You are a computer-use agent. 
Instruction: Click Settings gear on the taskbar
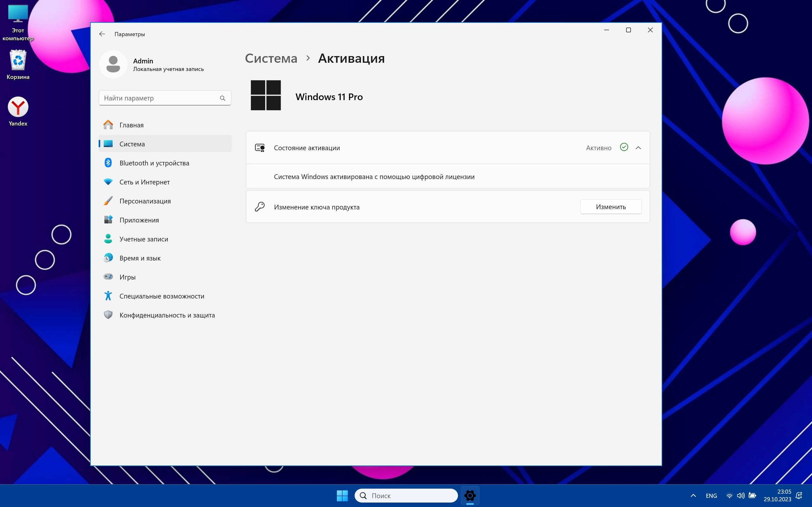pyautogui.click(x=470, y=495)
